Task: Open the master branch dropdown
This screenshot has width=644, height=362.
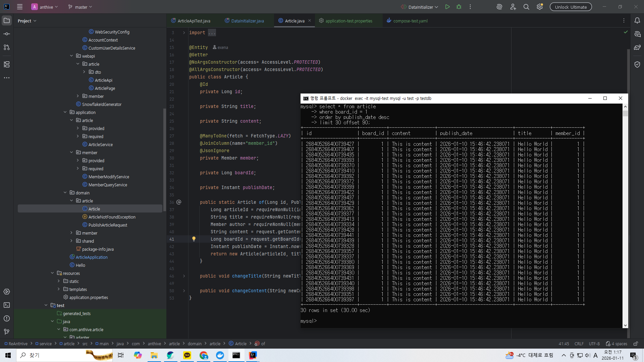Action: point(80,7)
